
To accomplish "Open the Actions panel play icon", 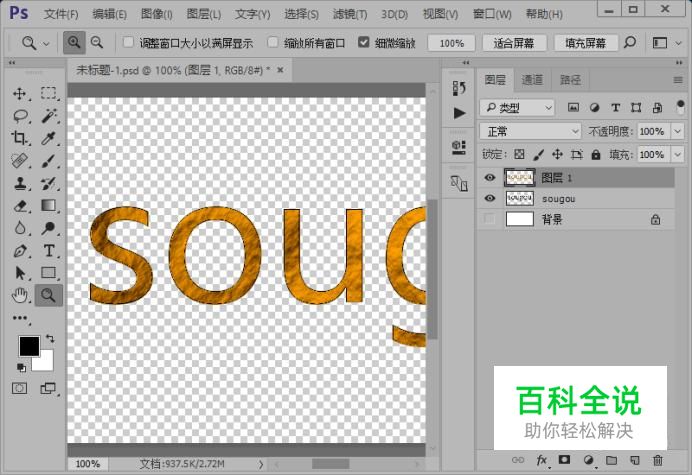I will click(459, 113).
